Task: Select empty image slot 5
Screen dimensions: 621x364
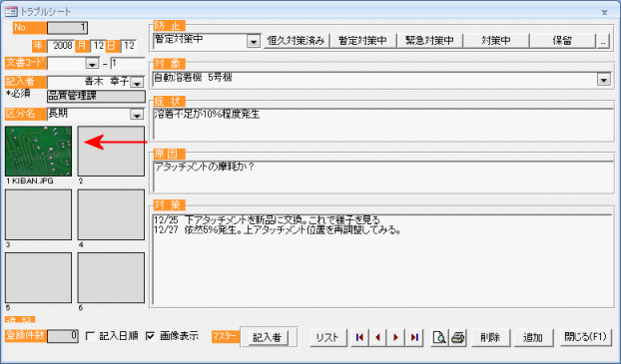Action: [38, 278]
